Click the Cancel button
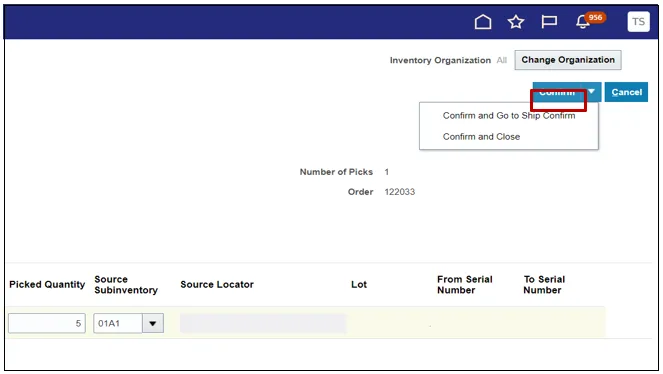This screenshot has height=374, width=663. coord(626,92)
